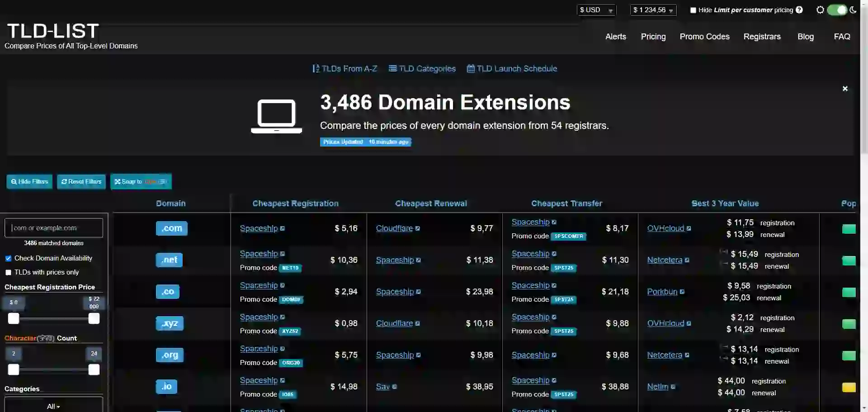Image resolution: width=868 pixels, height=412 pixels.
Task: Check Hide Limit per customer pricing
Action: [693, 10]
